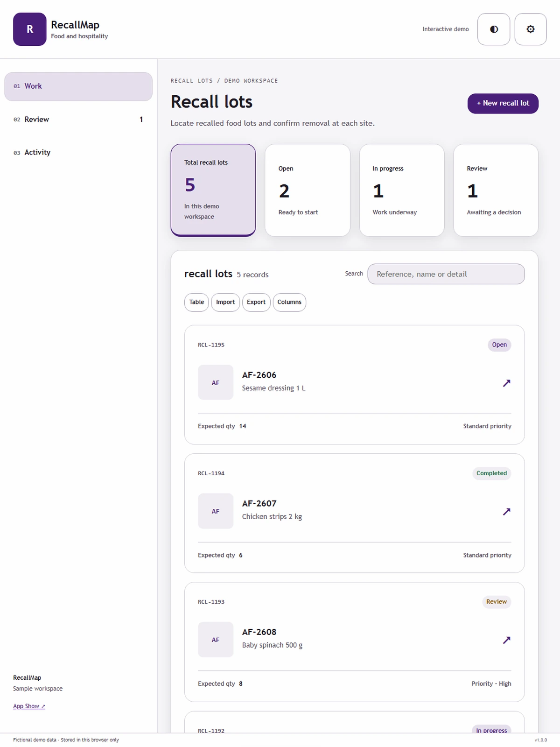
Task: Filter by the In progress stat card
Action: [x=402, y=190]
